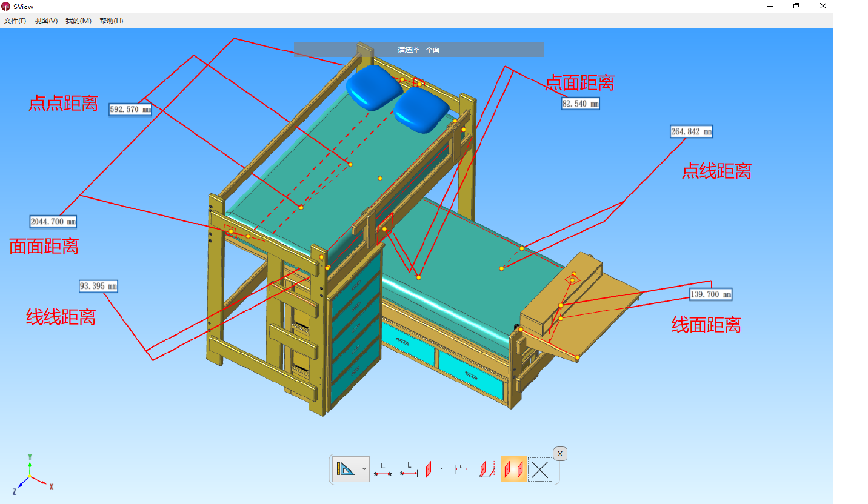The width and height of the screenshot is (868, 504).
Task: Click the 82.540 mm measurement label
Action: coord(580,104)
